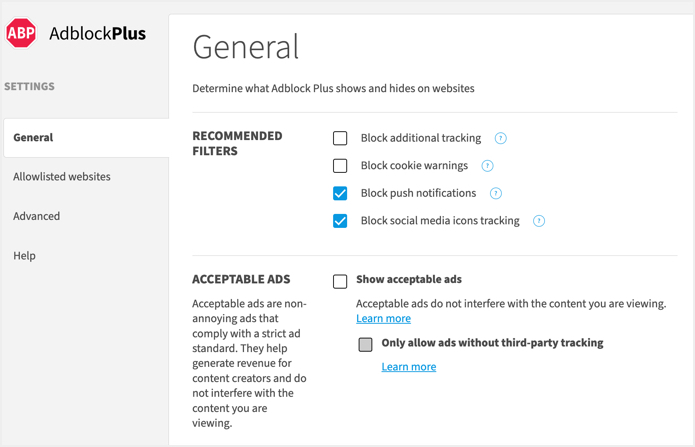
Task: Enable Block additional tracking checkbox
Action: tap(340, 138)
